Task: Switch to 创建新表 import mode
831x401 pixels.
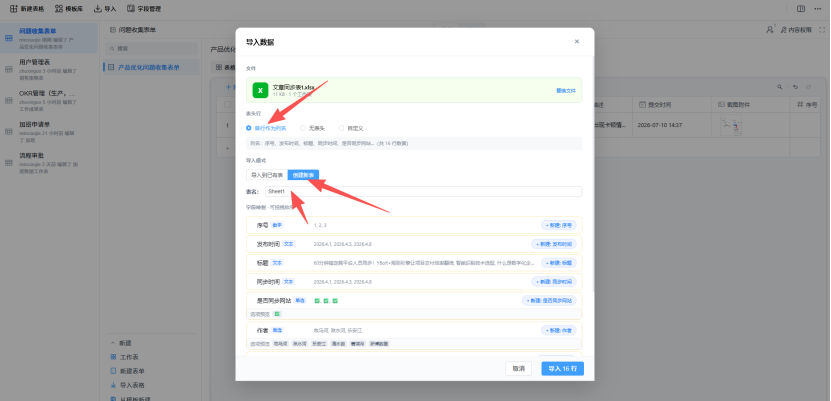Action: coord(303,175)
